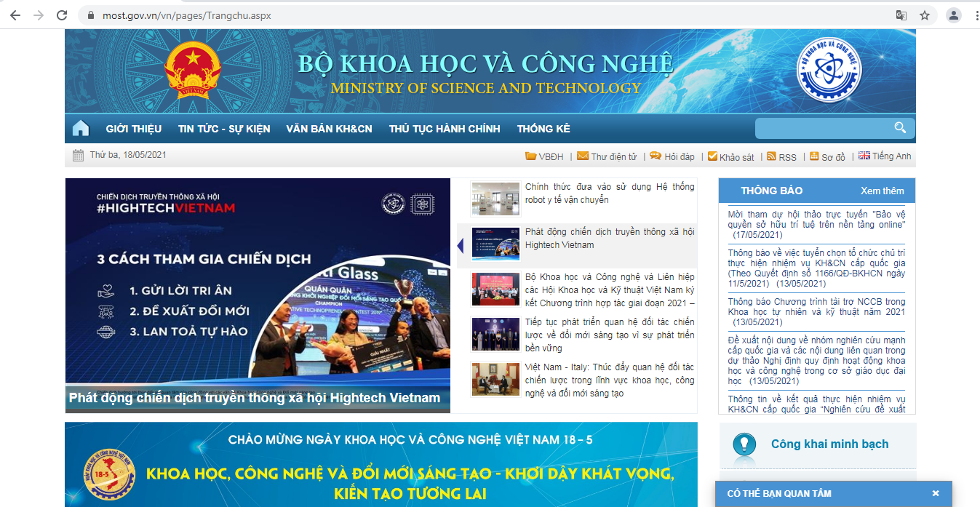Open Hỏi đáp via its speech bubble icon
980x507 pixels.
(x=656, y=156)
